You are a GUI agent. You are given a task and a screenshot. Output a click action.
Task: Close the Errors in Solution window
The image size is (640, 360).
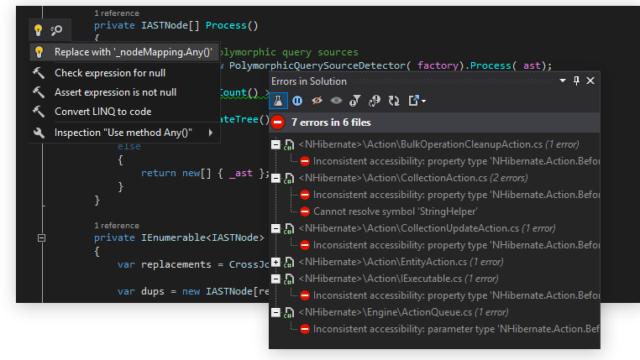click(x=590, y=81)
